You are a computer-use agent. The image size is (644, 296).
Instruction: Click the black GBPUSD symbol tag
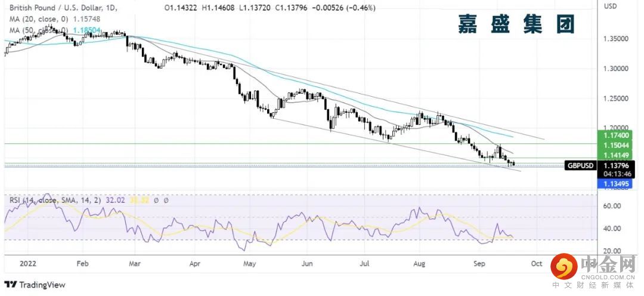[x=581, y=166]
